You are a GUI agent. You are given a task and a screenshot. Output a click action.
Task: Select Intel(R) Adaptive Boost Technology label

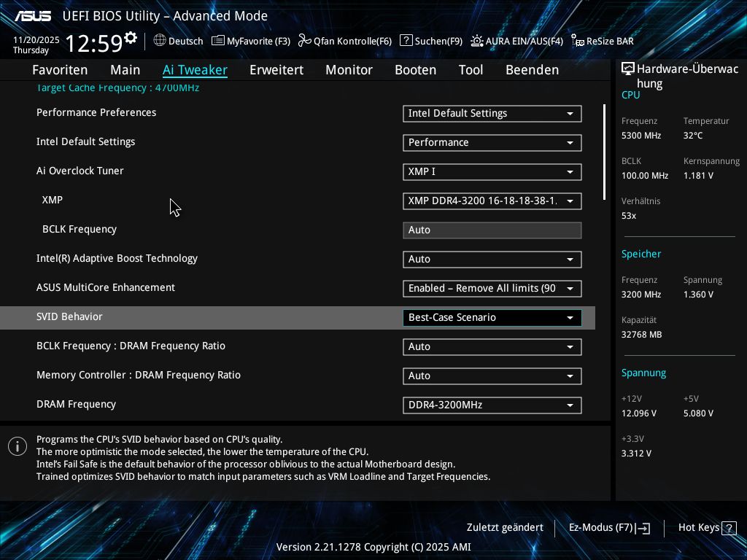117,259
